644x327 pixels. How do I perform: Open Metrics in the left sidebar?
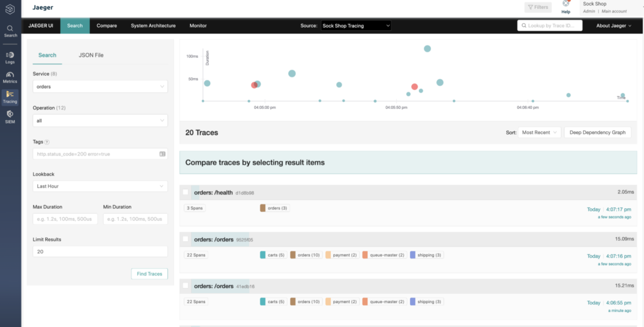10,77
